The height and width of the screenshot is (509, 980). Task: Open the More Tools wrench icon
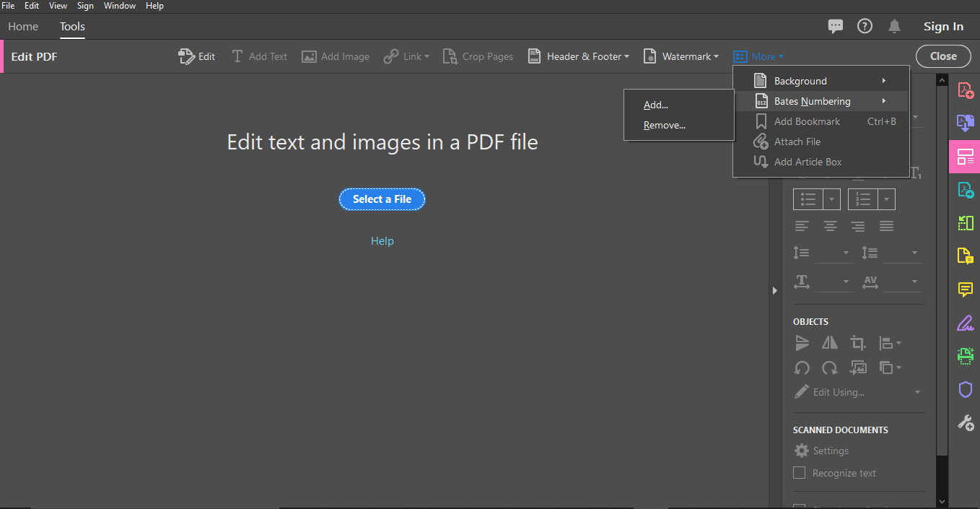pyautogui.click(x=965, y=423)
